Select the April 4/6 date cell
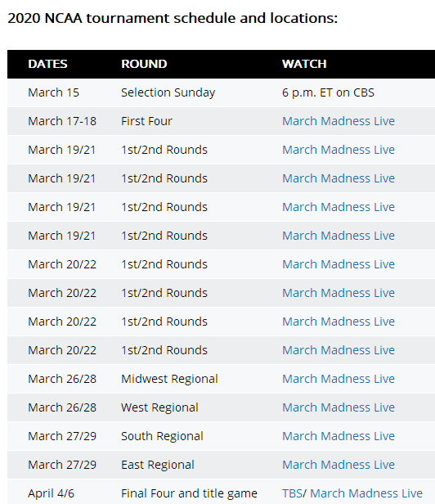 click(51, 493)
